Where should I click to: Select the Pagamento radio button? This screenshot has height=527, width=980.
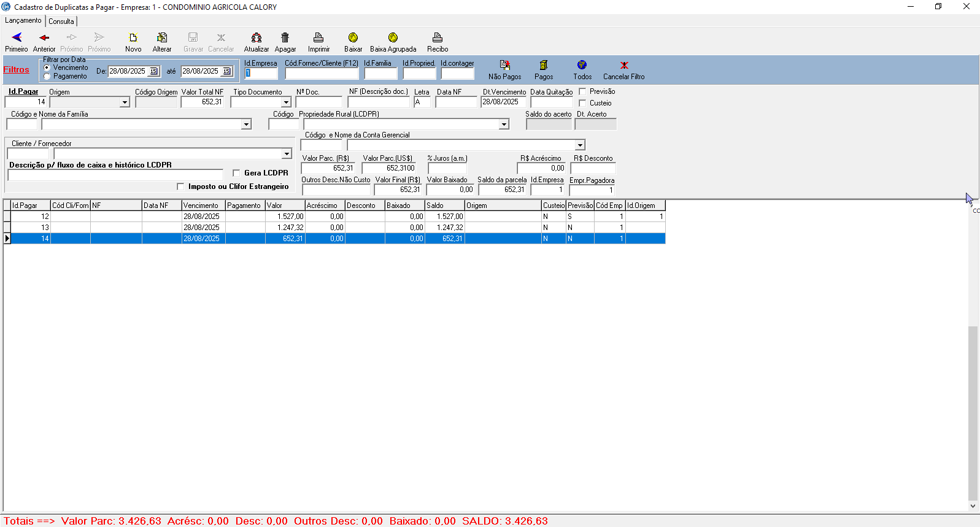[x=47, y=77]
